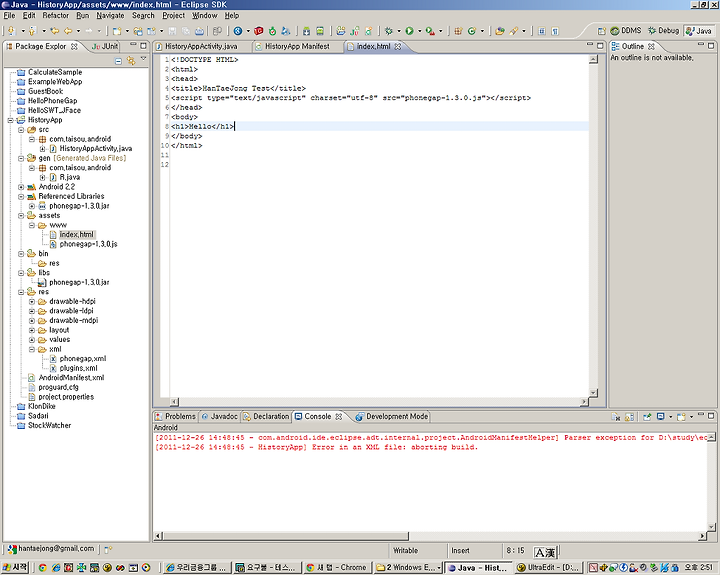Open the Navigate menu

110,16
